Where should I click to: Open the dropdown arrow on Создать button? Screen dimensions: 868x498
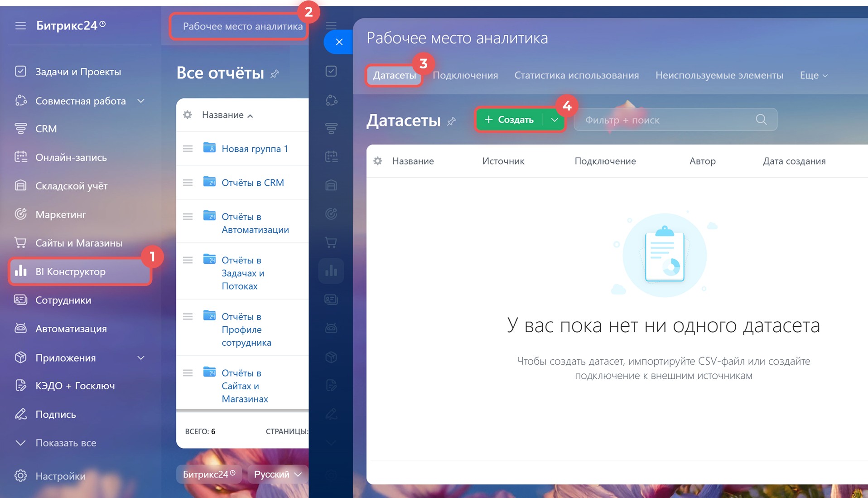pos(554,120)
